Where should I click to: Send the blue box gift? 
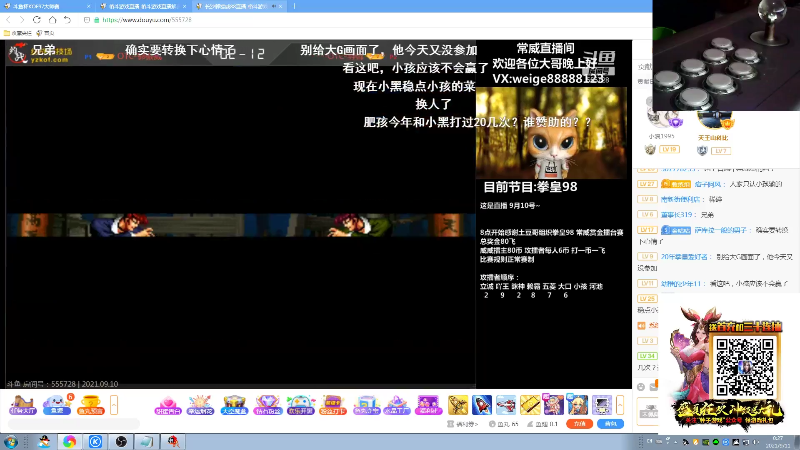coord(366,405)
